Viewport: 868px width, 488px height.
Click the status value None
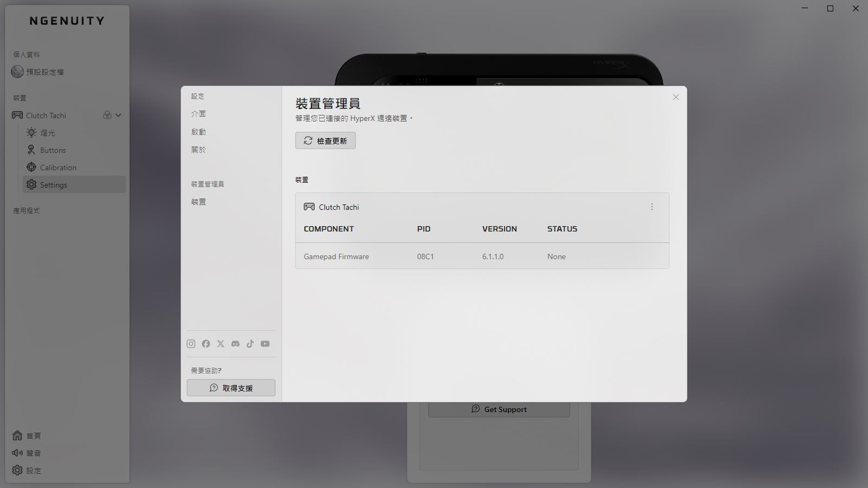point(557,256)
